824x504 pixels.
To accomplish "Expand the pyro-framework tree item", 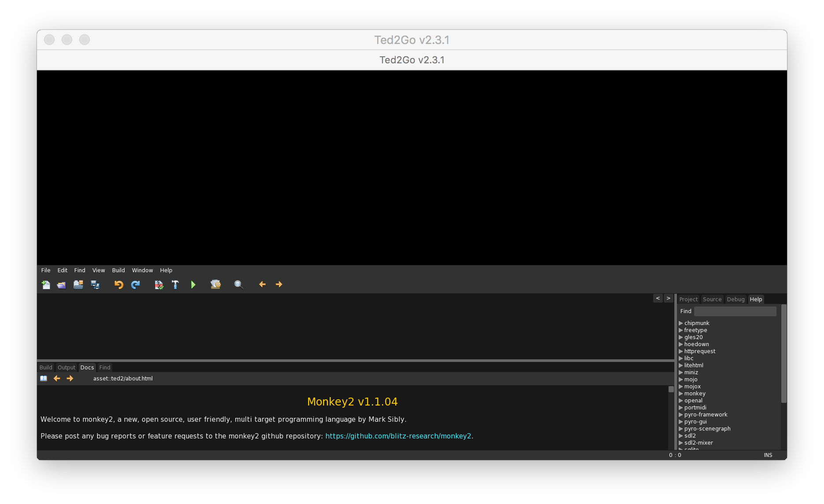I will click(681, 415).
